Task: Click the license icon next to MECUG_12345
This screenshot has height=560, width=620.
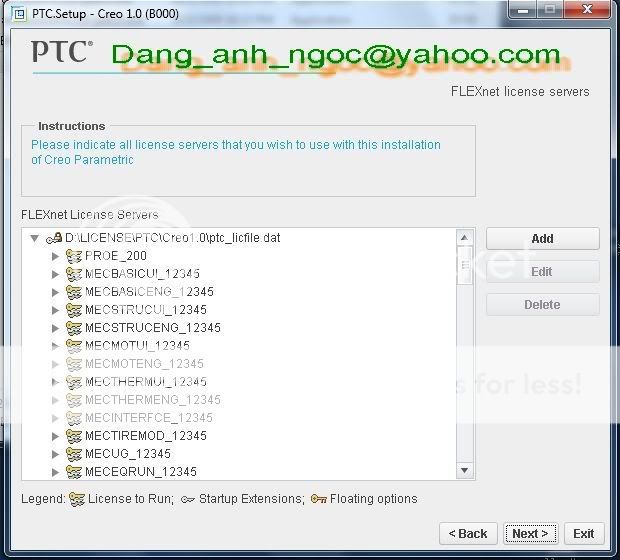Action: pyautogui.click(x=74, y=454)
